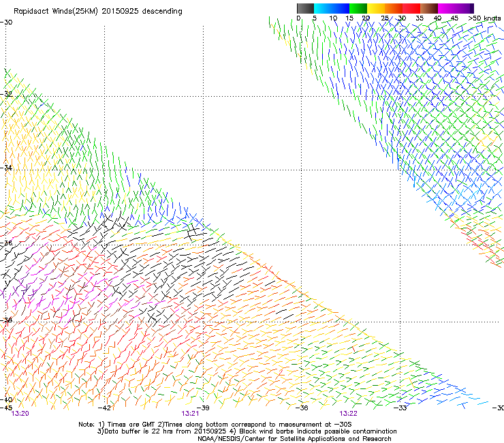Click the legend label '25' knots

(x=385, y=18)
